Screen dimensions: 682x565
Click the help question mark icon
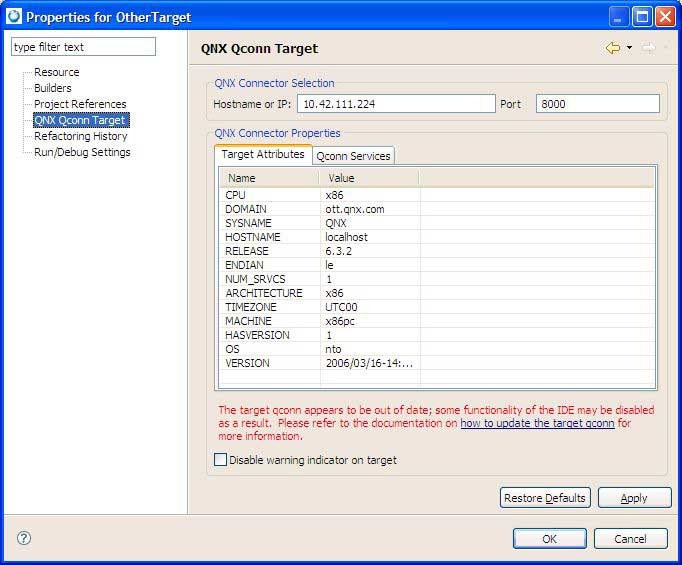(x=24, y=538)
